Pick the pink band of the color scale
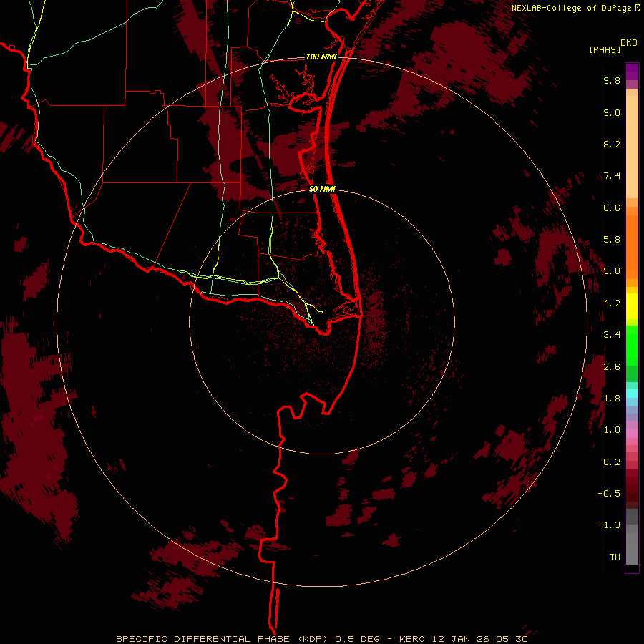644x644 pixels. tap(632, 434)
